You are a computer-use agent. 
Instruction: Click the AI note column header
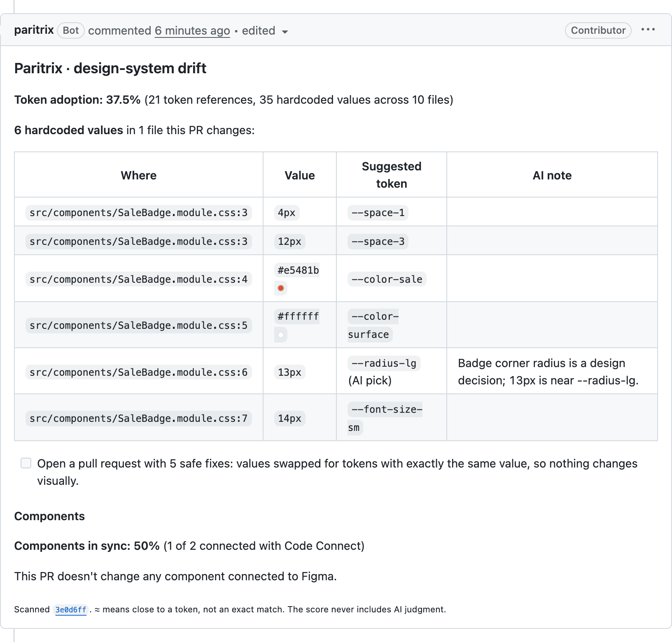pos(552,175)
